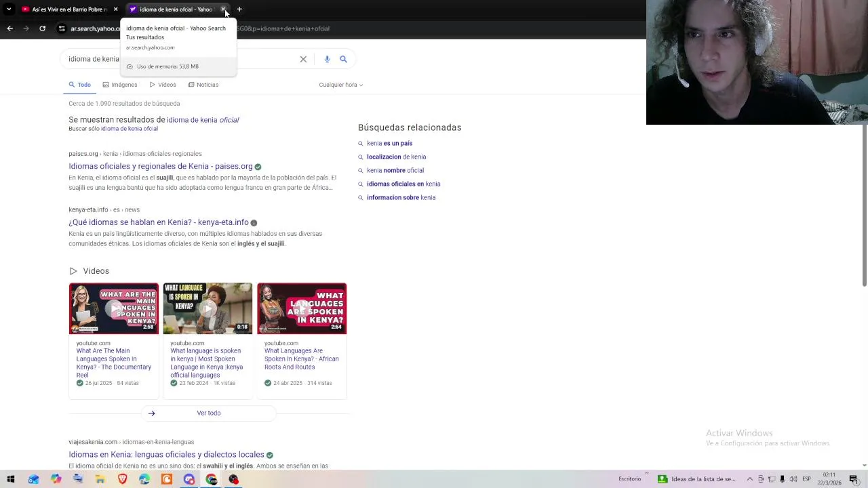
Task: Play 'What Are The Main Languages' video thumbnail
Action: point(114,308)
